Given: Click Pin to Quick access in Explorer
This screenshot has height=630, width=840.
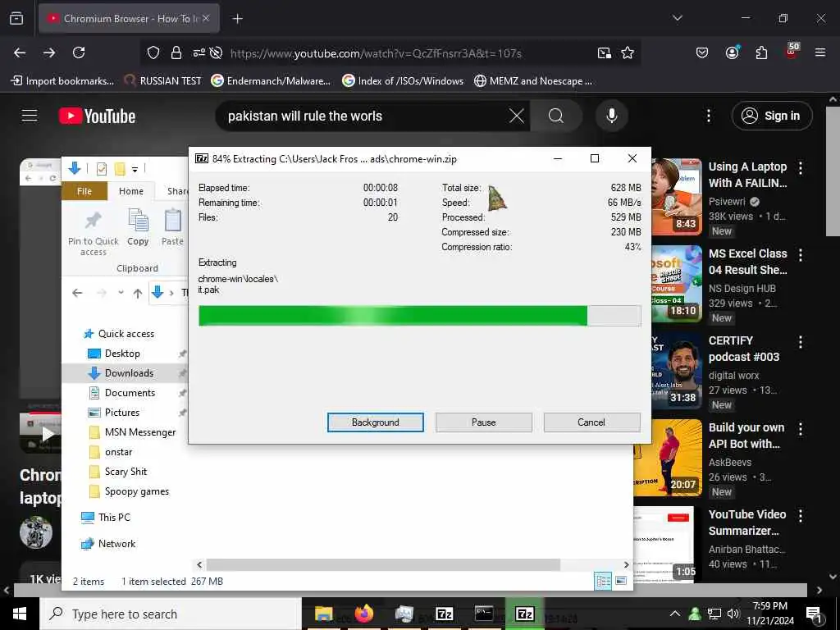Looking at the screenshot, I should point(94,233).
